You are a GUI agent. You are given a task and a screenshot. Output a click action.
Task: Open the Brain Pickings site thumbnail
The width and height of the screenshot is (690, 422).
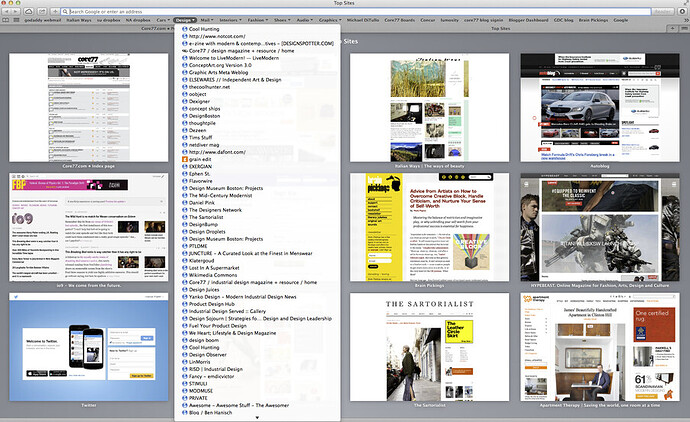(429, 227)
